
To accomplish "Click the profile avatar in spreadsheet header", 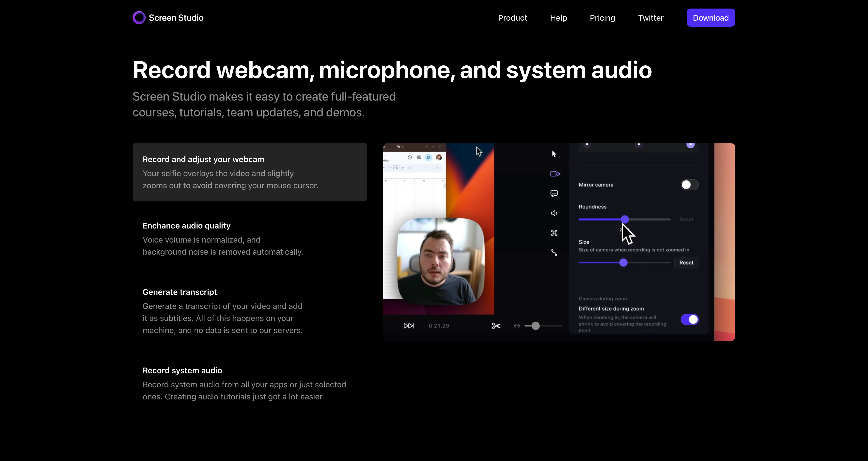I will point(439,158).
